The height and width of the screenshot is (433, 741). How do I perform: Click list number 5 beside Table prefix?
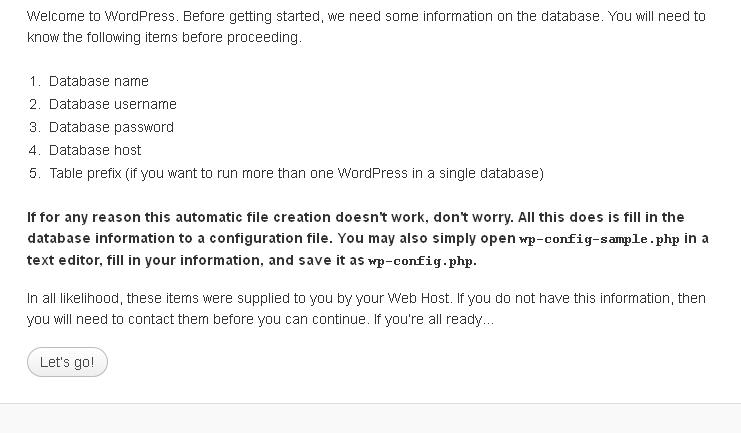pos(35,173)
